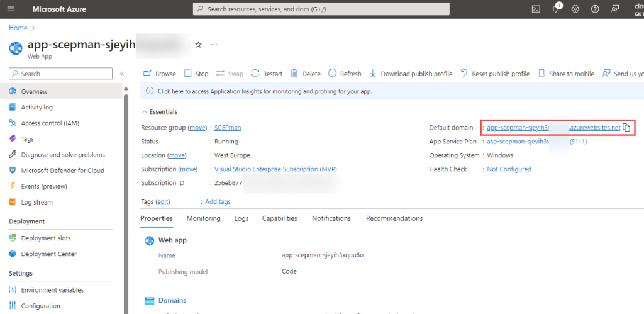Open Cloud Shell from the top bar

[x=536, y=9]
